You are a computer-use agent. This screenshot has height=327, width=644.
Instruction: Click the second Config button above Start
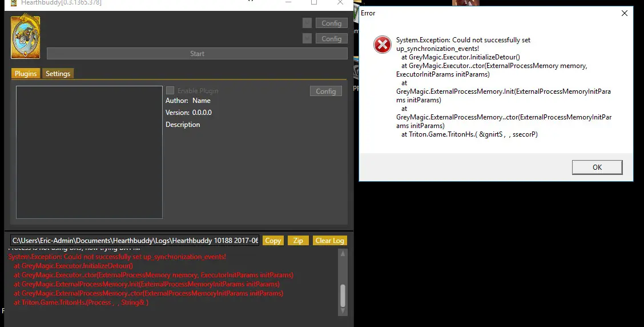(x=332, y=38)
